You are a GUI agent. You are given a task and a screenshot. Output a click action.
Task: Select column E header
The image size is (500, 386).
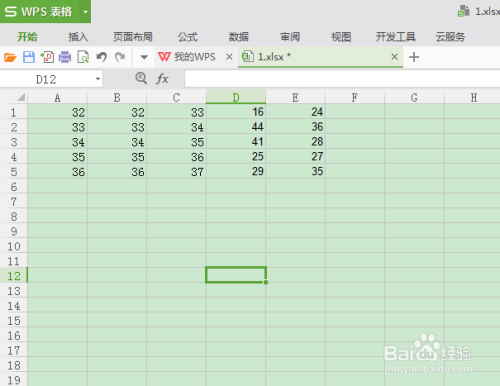(295, 97)
